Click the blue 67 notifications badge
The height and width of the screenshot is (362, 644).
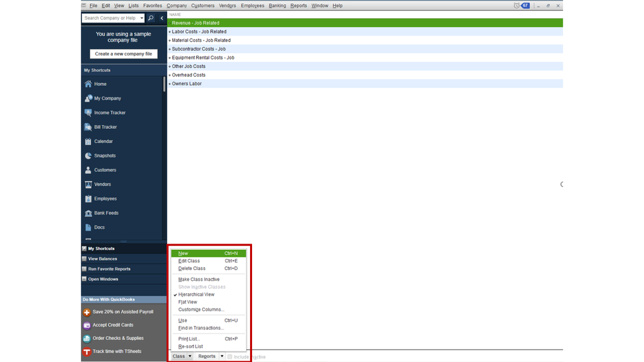525,5
